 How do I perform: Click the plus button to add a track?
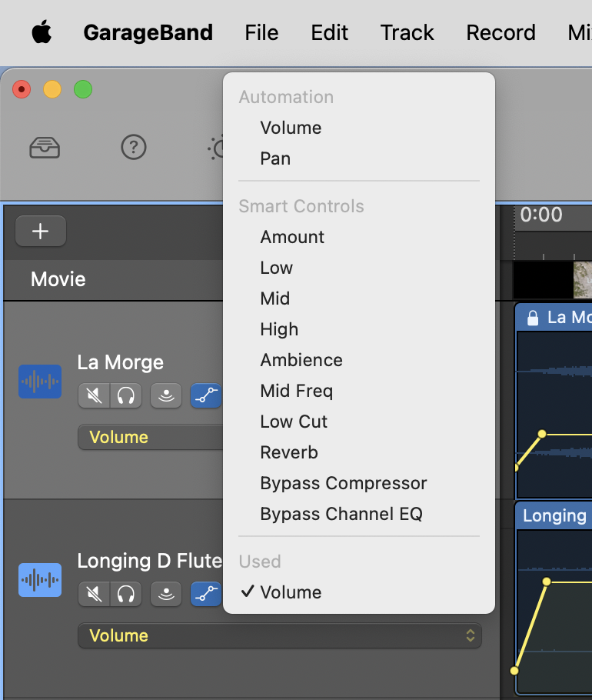(x=41, y=232)
